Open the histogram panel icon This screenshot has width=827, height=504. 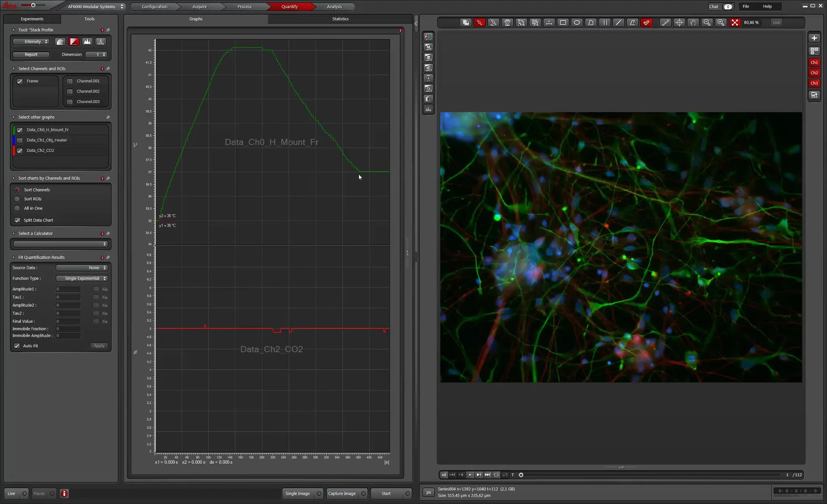tap(428, 109)
